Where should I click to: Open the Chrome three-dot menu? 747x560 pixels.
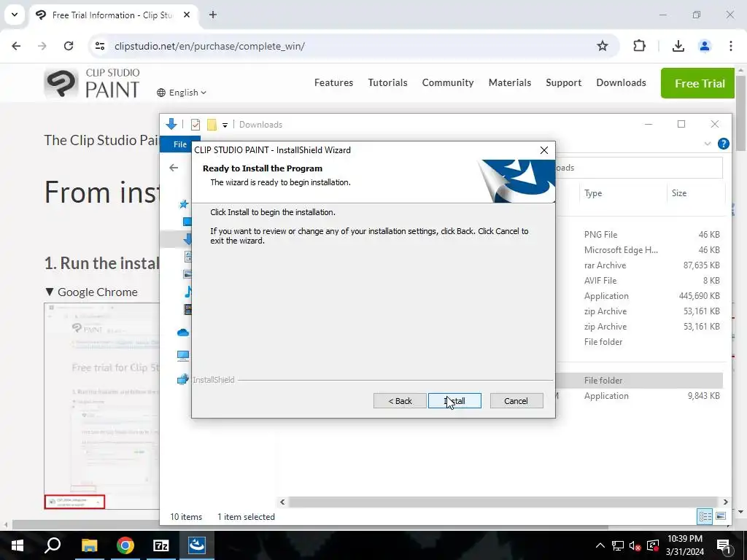731,46
